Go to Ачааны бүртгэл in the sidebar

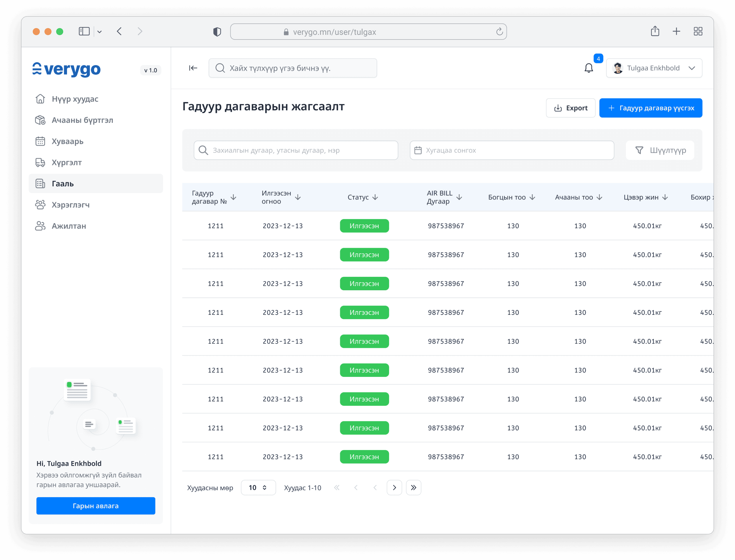(82, 120)
